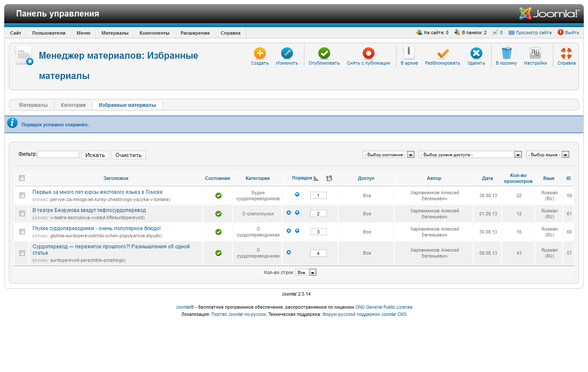Image resolution: width=588 pixels, height=372 pixels.
Task: Click the В архив toolbar icon
Action: click(x=409, y=53)
